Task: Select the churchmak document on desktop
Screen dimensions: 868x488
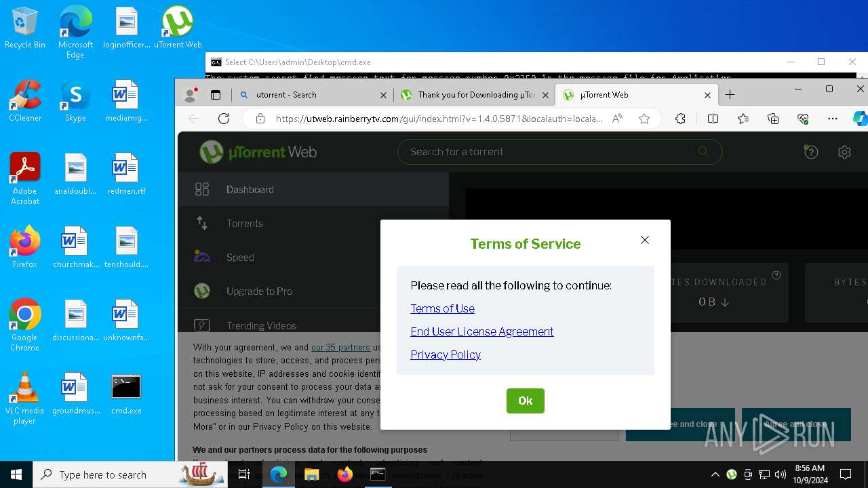Action: (x=75, y=248)
